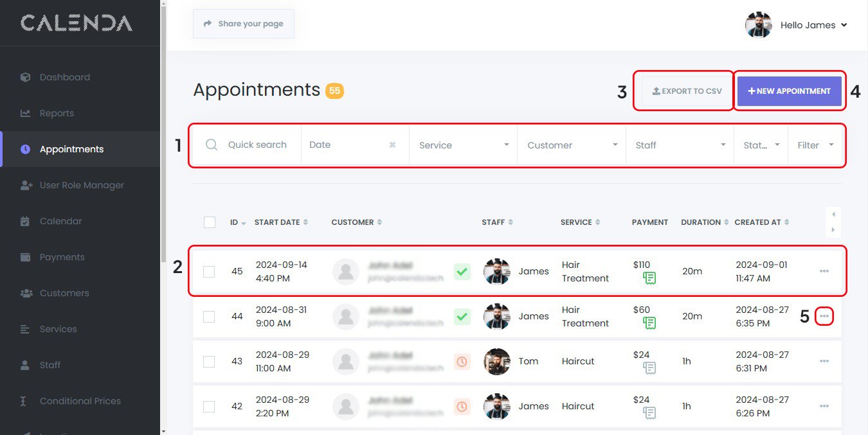
Task: Click the New Appointment button
Action: point(789,91)
